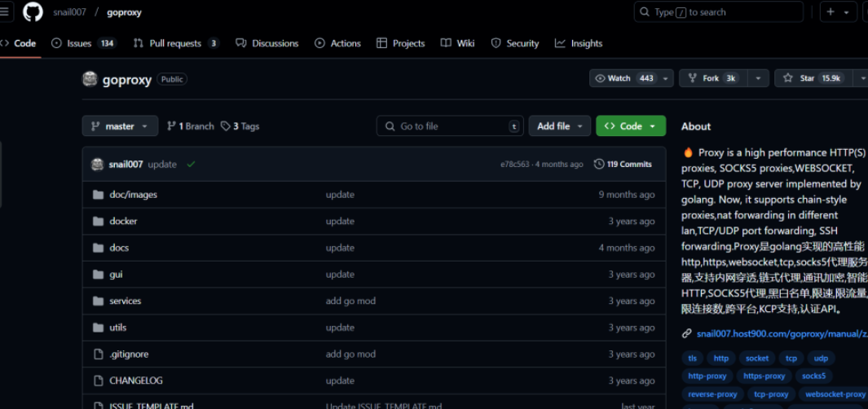Expand the Watch options dropdown arrow
868x409 pixels.
[x=665, y=78]
